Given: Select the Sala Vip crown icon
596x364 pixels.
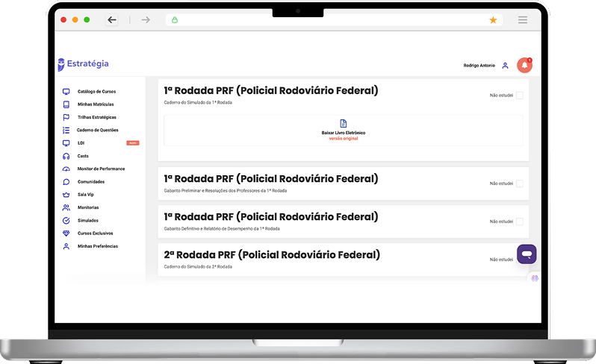Looking at the screenshot, I should point(66,194).
